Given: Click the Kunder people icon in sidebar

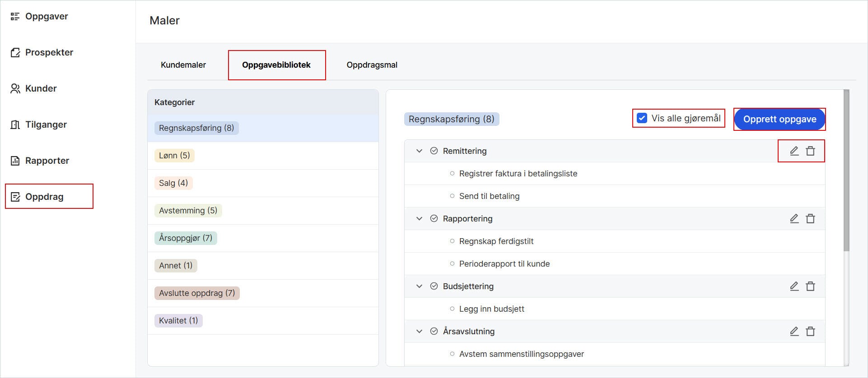Looking at the screenshot, I should 15,89.
